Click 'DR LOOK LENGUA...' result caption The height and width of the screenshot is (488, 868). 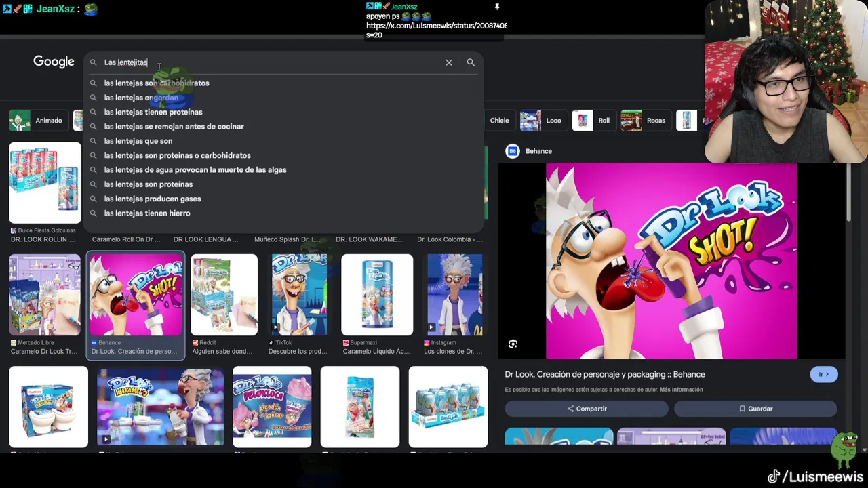[206, 239]
